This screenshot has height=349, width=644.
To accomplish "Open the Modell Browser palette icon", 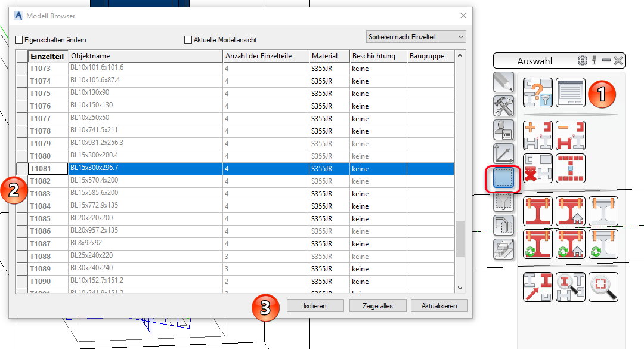I will (x=571, y=92).
